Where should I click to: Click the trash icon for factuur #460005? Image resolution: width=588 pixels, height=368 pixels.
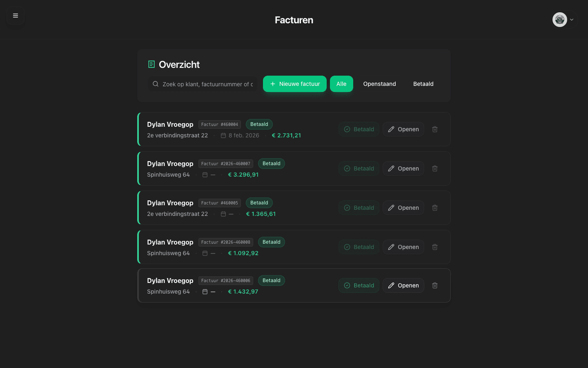(x=434, y=208)
